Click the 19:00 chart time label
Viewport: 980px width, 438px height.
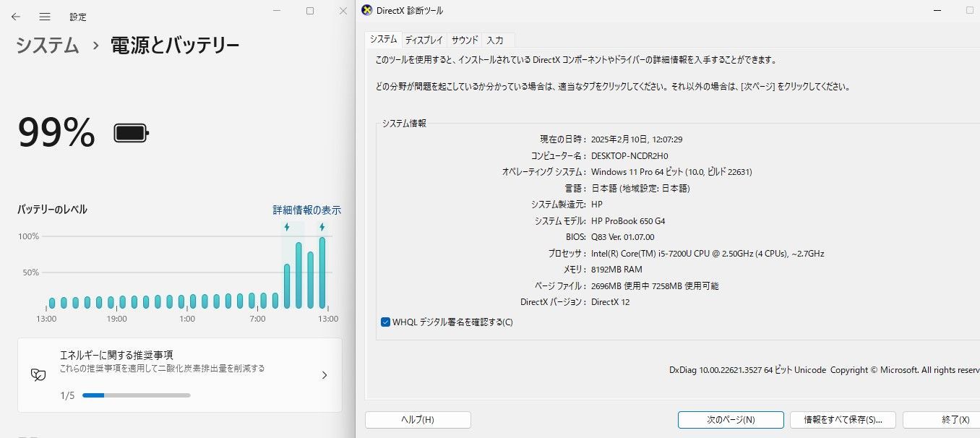pos(116,319)
